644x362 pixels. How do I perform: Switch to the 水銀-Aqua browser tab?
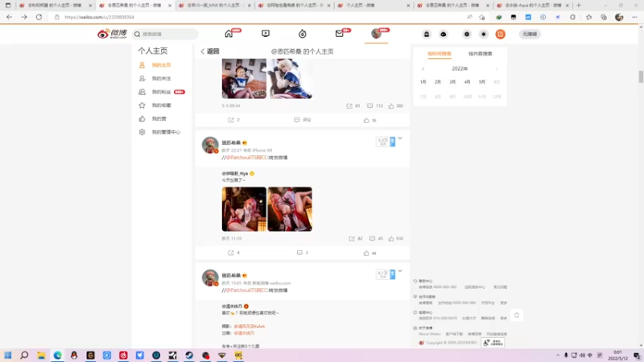coord(533,6)
